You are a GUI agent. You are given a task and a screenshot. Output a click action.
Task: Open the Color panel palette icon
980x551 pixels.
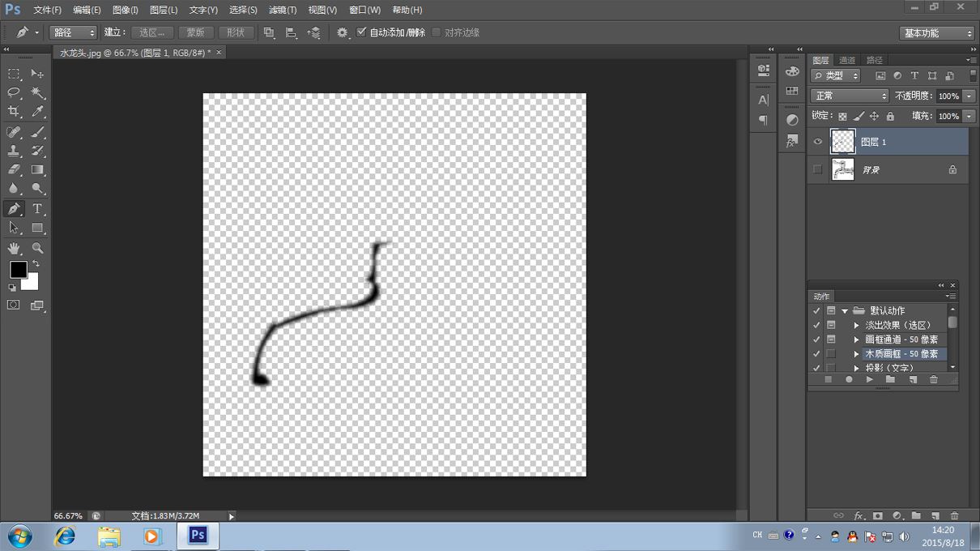pos(792,71)
